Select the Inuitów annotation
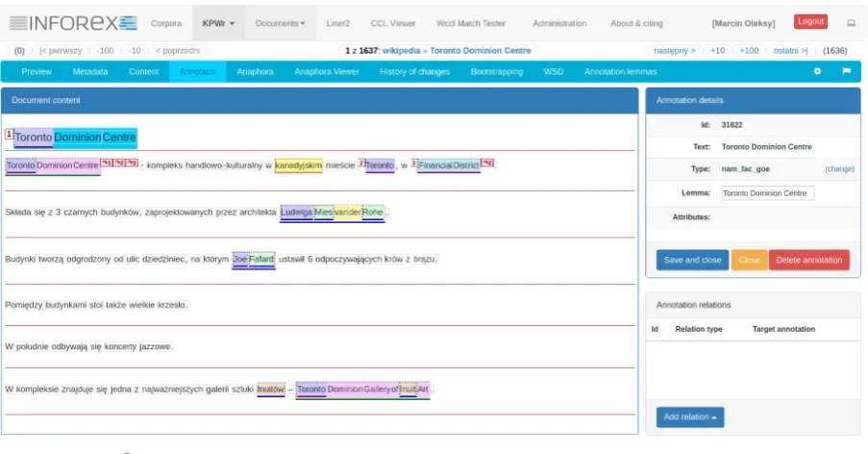Viewport: 868px width, 454px height. click(271, 390)
